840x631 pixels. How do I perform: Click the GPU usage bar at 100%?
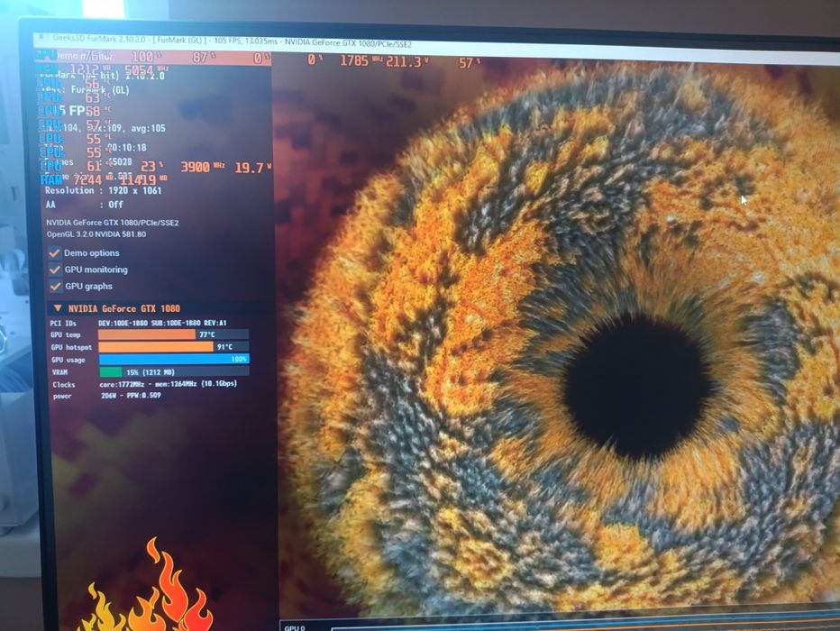[x=174, y=359]
